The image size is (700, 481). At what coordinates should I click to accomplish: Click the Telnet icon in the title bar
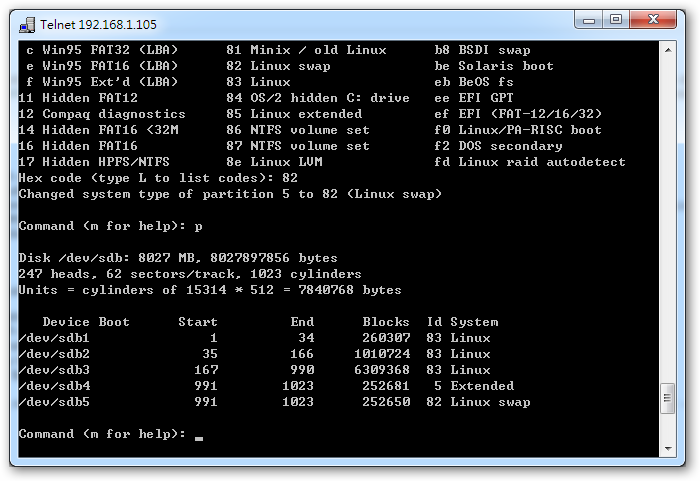point(27,25)
